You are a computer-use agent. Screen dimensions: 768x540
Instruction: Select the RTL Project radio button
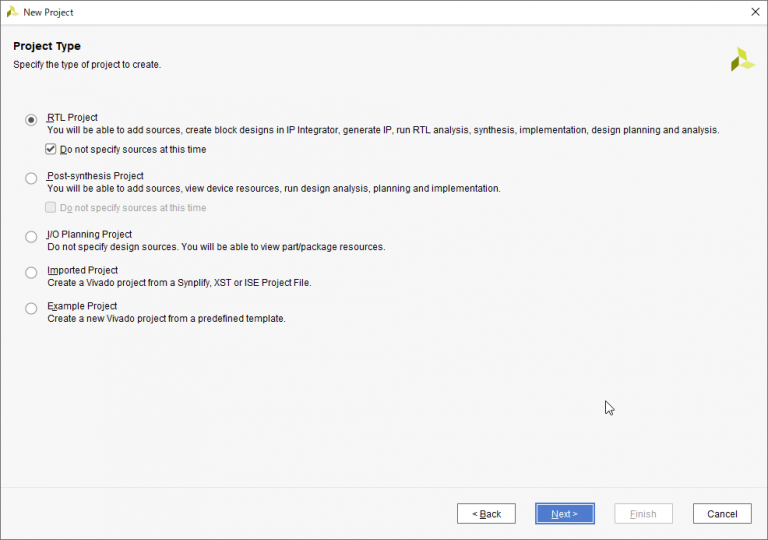tap(31, 119)
